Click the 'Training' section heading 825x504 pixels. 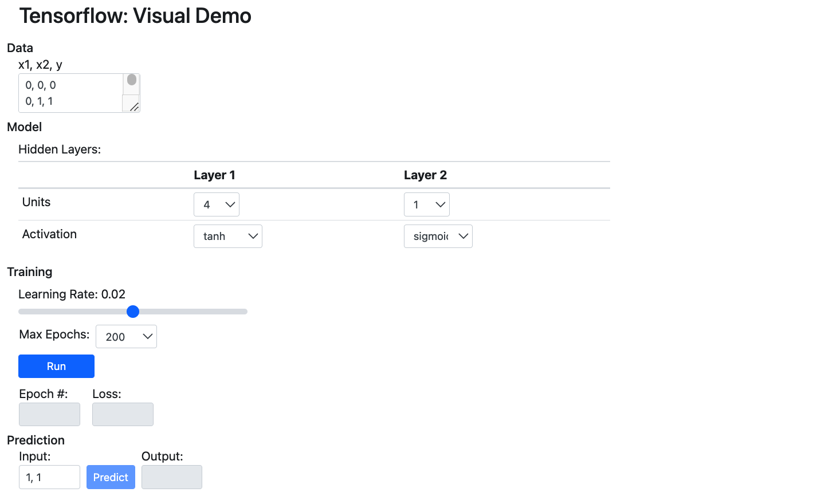point(30,272)
